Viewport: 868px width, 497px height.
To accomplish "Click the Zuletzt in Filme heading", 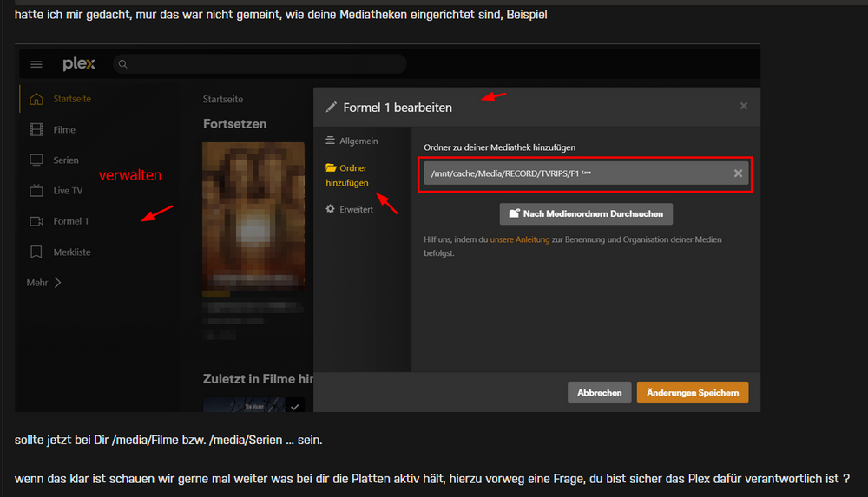I will (258, 379).
